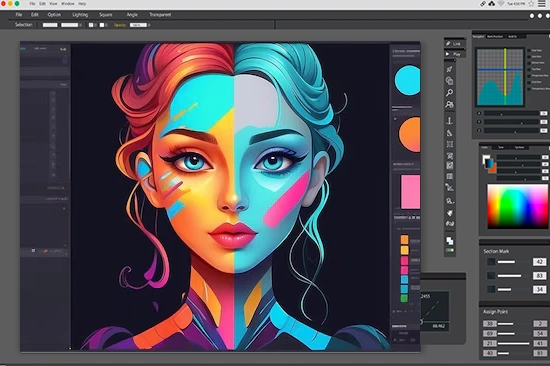Click the Assign Point field showing 54

tap(540, 333)
